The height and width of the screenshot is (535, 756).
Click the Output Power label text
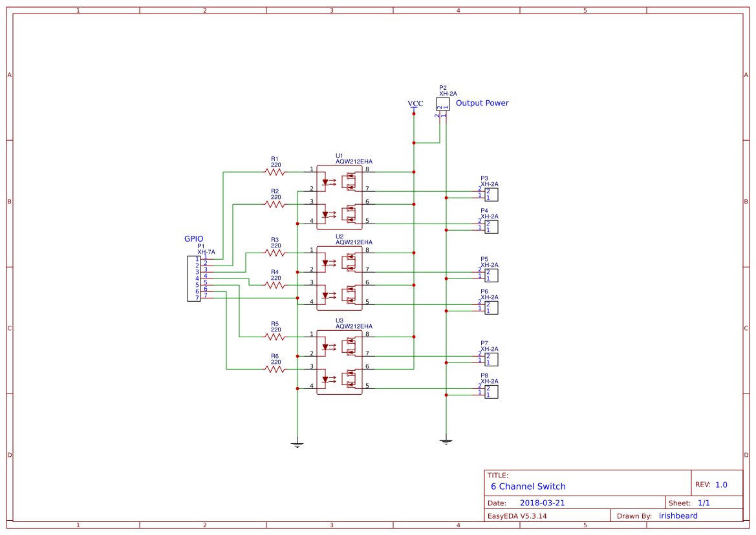click(482, 103)
